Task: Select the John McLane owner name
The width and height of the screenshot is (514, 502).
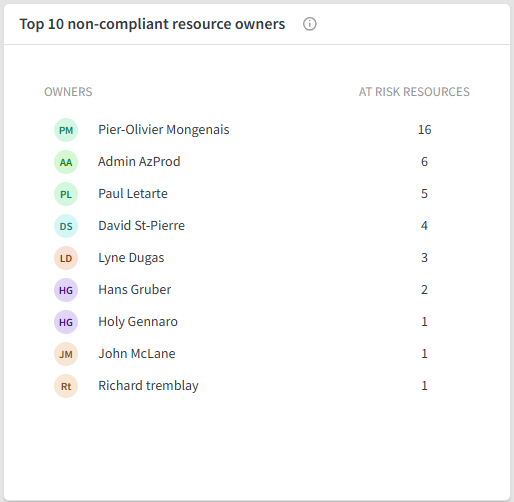Action: pos(136,354)
